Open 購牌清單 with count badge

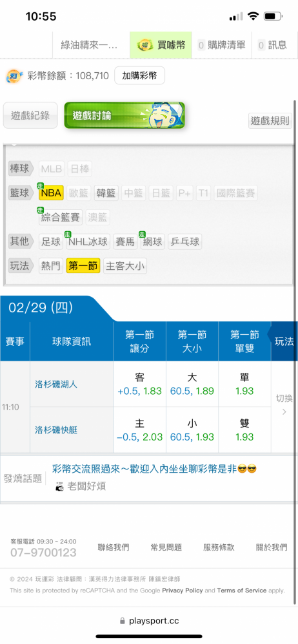tap(221, 45)
